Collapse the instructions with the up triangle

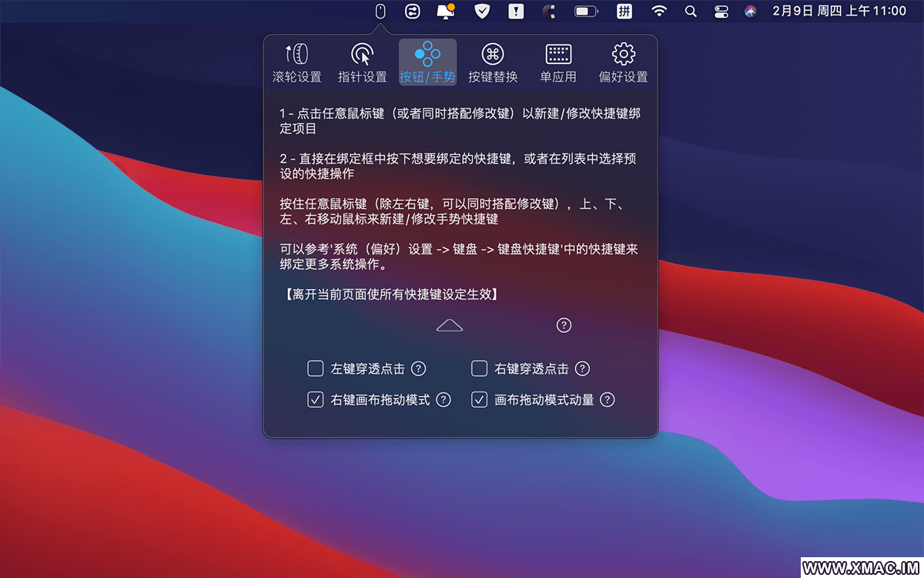(x=450, y=325)
